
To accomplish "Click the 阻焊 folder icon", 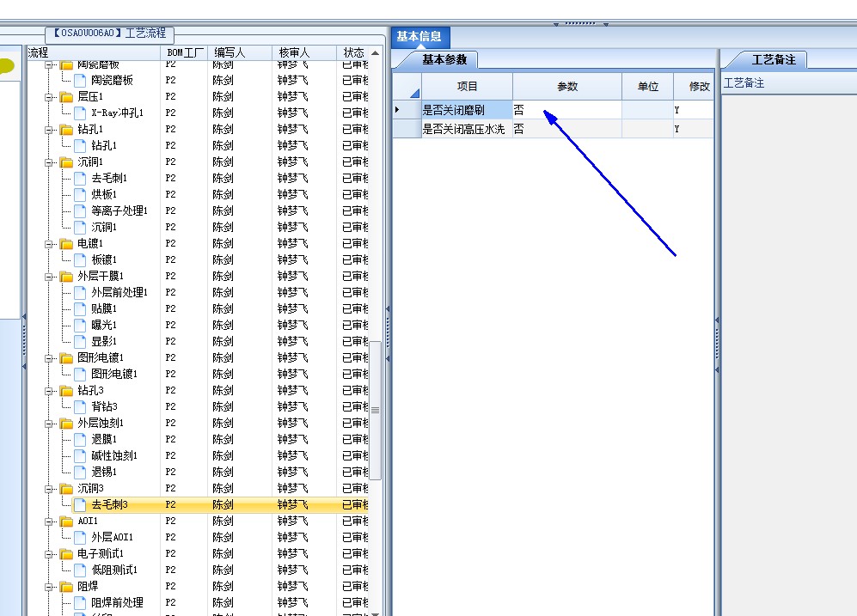I will tap(66, 587).
